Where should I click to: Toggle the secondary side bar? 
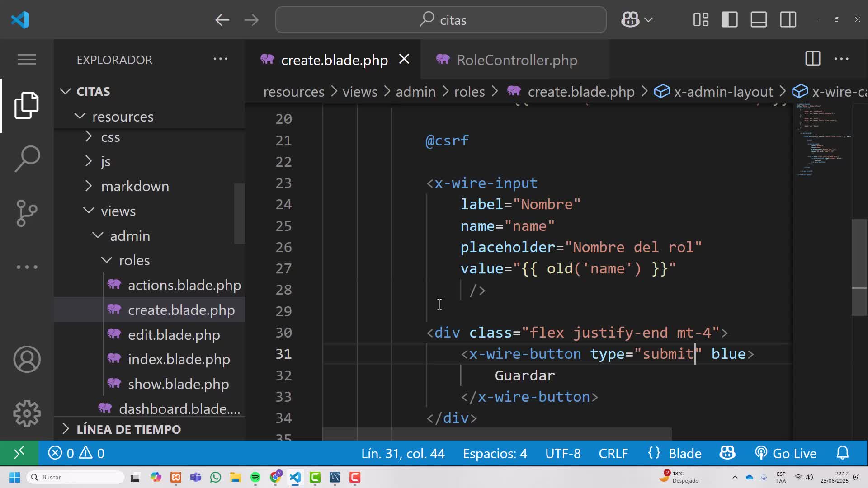[x=788, y=20]
